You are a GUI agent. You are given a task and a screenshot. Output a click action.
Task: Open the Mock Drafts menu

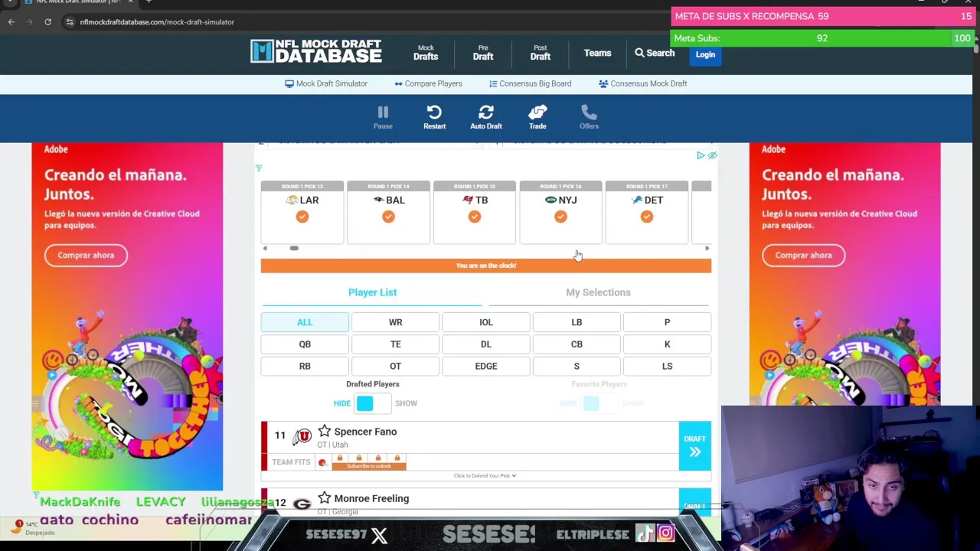coord(426,53)
